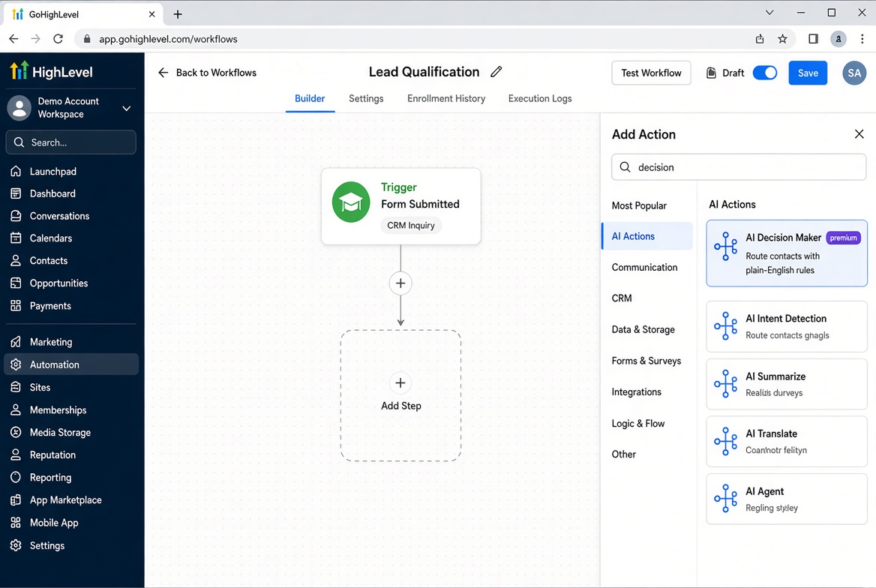Click the plus circle below the trigger

tap(400, 283)
